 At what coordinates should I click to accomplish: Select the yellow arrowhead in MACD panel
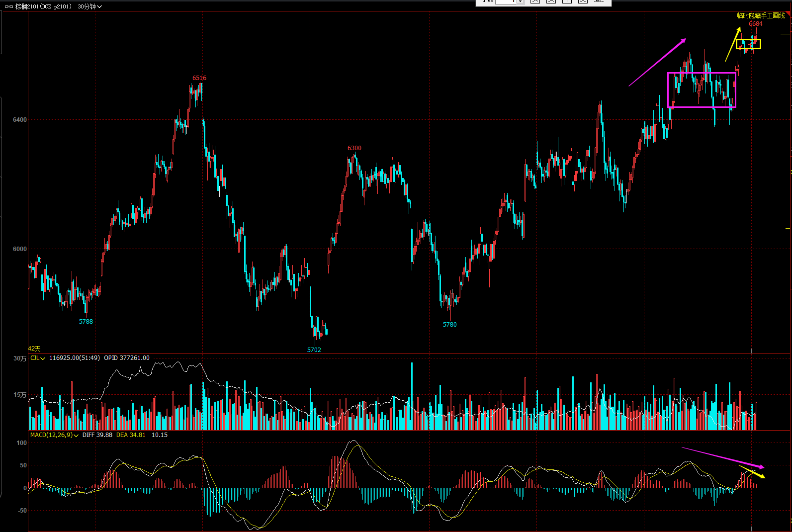tap(763, 477)
